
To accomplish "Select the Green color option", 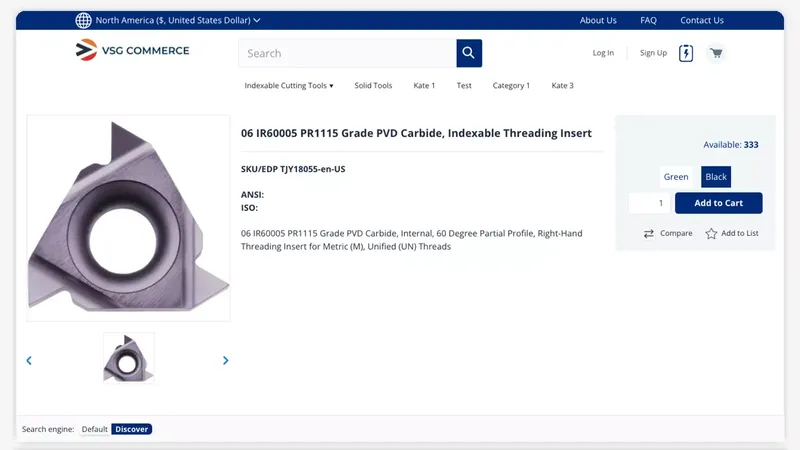I will pos(676,177).
